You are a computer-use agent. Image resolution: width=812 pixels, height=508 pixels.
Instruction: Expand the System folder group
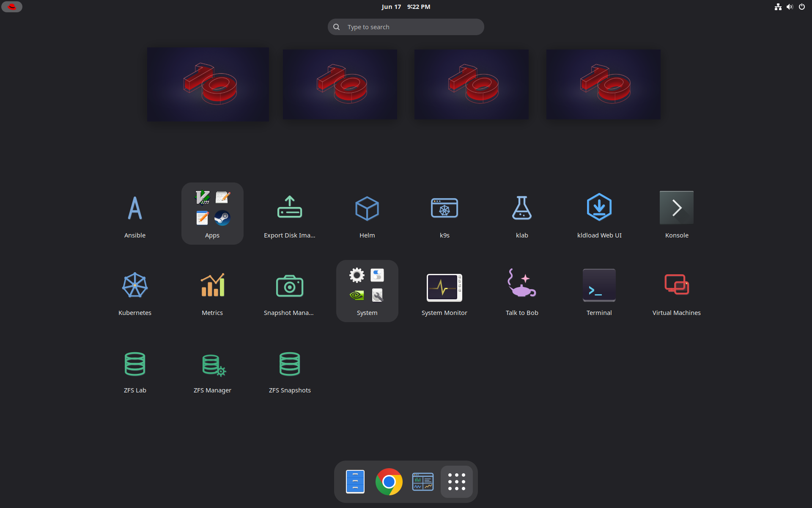pos(367,291)
